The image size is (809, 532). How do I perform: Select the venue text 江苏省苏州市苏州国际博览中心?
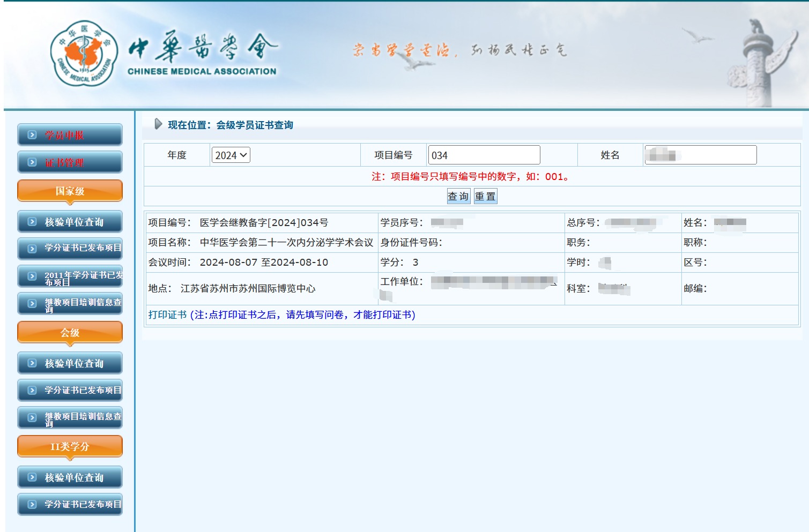tap(248, 289)
